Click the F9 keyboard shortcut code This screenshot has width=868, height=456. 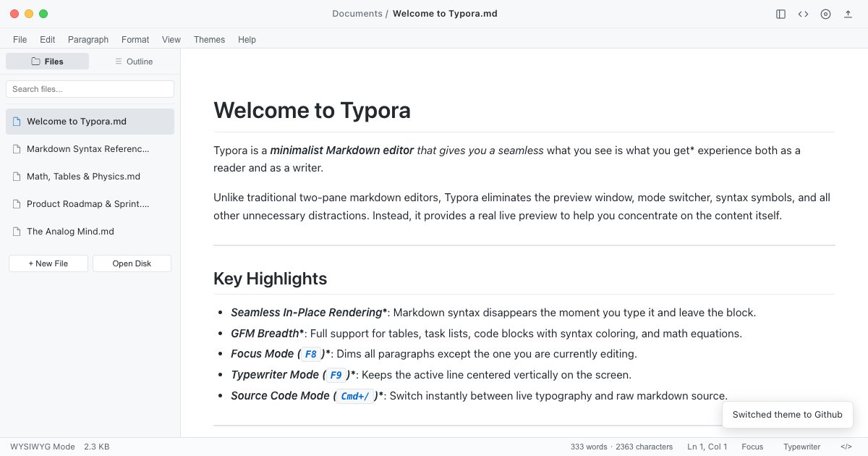click(336, 375)
